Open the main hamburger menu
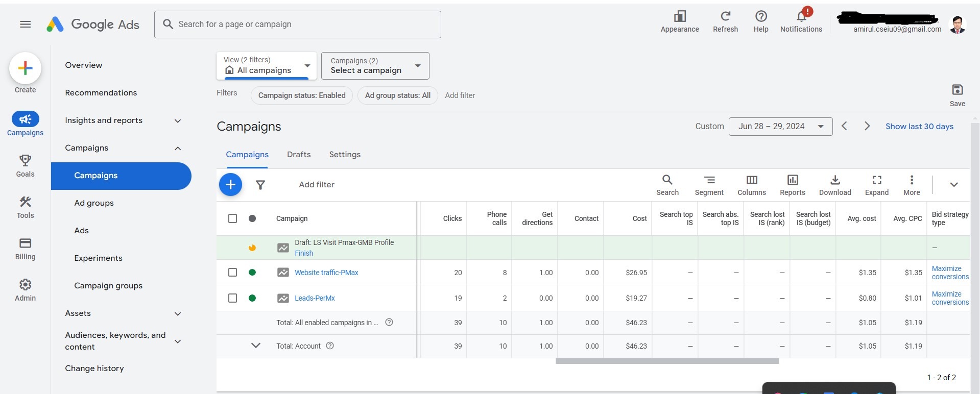Viewport: 980px width, 394px height. point(25,24)
